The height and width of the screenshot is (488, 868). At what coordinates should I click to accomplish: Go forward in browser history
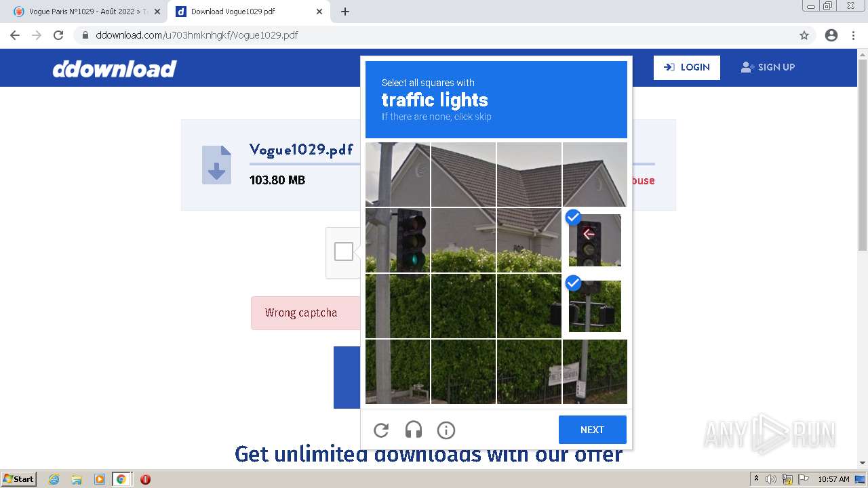click(37, 35)
